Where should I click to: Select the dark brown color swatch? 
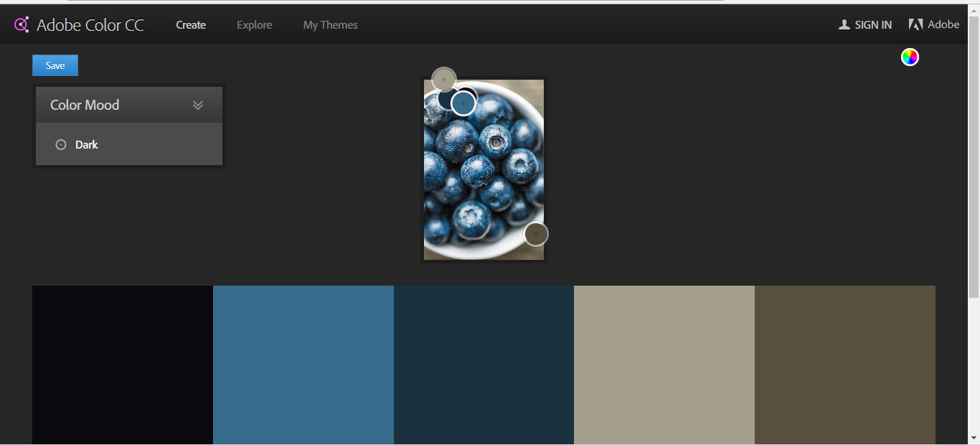click(x=845, y=365)
